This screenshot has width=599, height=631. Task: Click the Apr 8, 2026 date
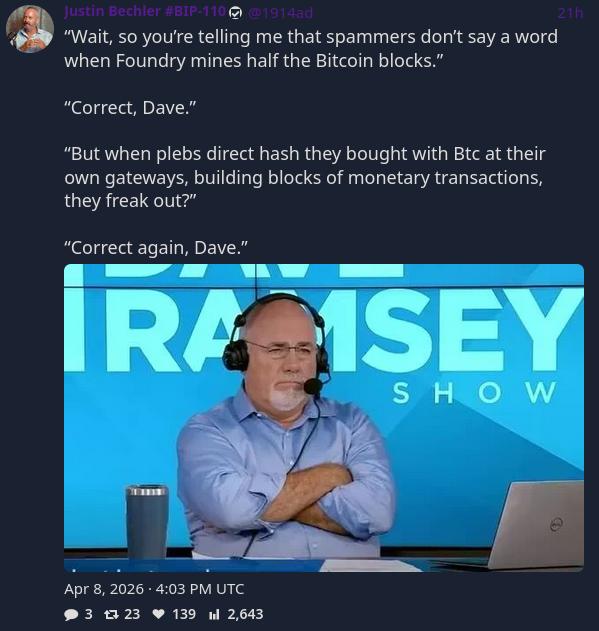[x=103, y=589]
